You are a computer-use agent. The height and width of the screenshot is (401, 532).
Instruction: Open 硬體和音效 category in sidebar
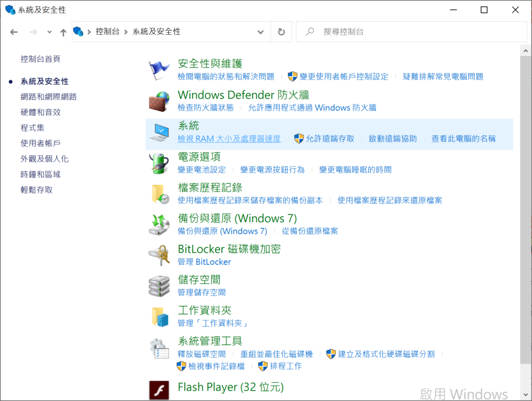[x=41, y=112]
